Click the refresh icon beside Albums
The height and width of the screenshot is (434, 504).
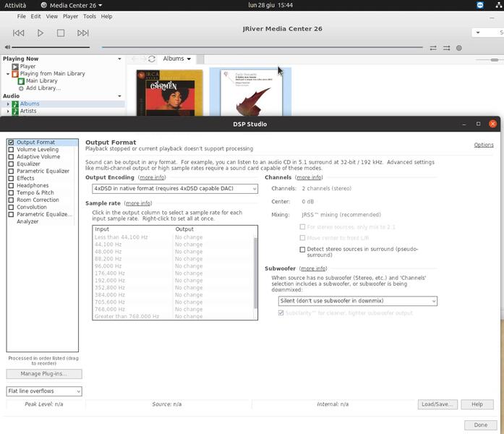pos(152,59)
